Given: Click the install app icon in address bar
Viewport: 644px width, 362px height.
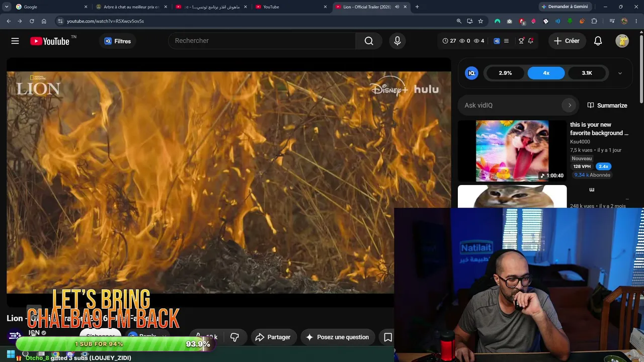Looking at the screenshot, I should (470, 21).
